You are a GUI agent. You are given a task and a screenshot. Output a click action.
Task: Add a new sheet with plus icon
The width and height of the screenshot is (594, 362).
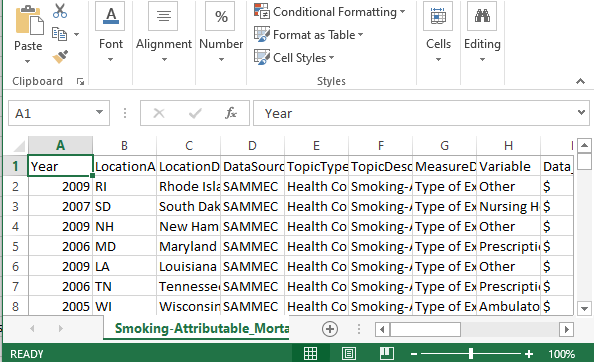(330, 329)
